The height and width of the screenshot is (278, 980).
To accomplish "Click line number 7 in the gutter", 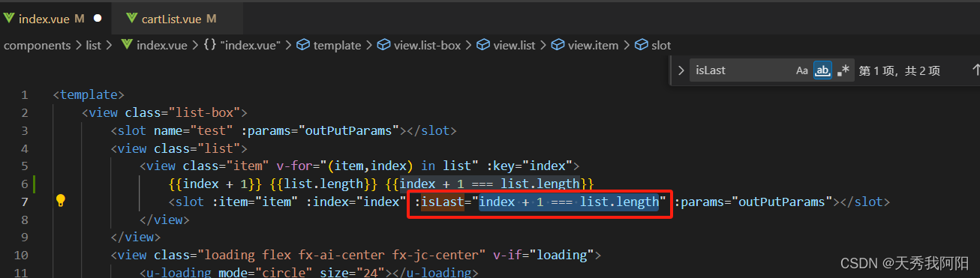I will pyautogui.click(x=25, y=202).
